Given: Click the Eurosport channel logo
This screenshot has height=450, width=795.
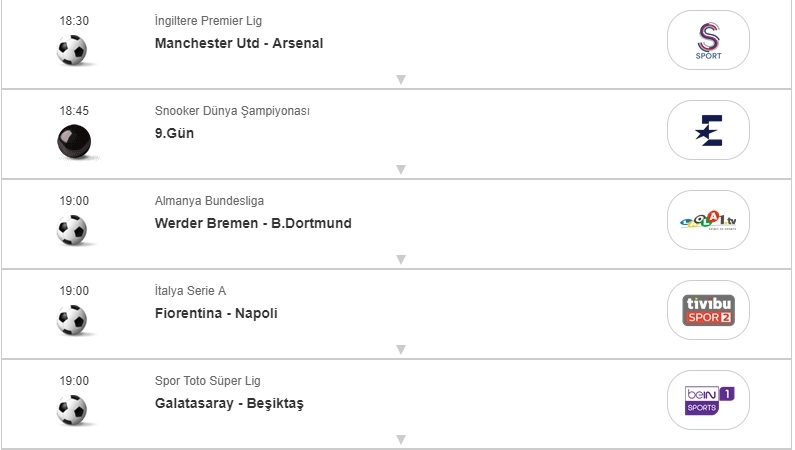Looking at the screenshot, I should (x=708, y=130).
